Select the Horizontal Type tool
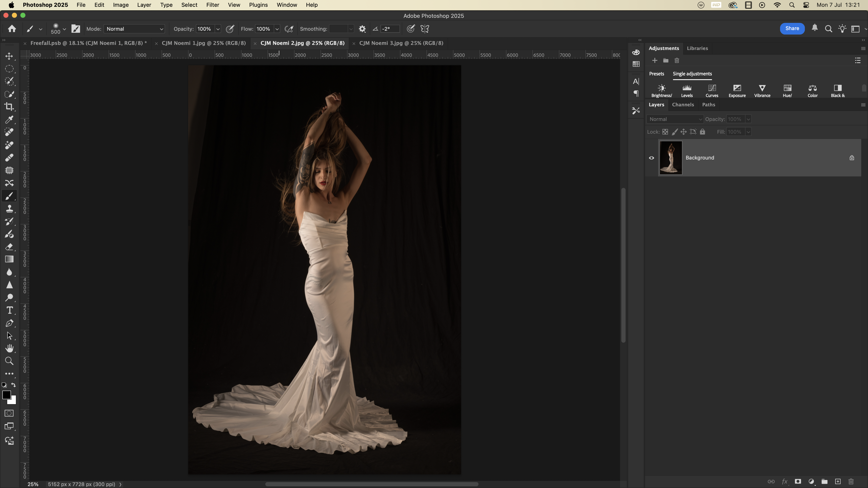This screenshot has height=488, width=868. [x=9, y=310]
